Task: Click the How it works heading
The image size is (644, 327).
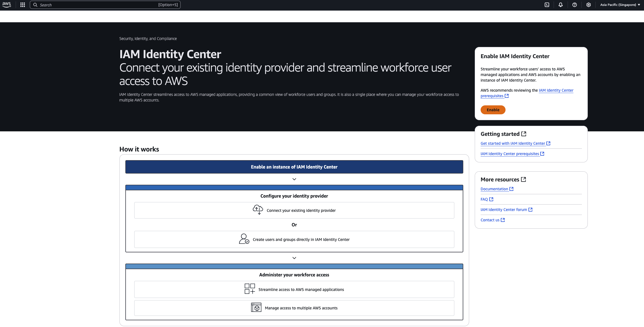Action: coord(139,149)
